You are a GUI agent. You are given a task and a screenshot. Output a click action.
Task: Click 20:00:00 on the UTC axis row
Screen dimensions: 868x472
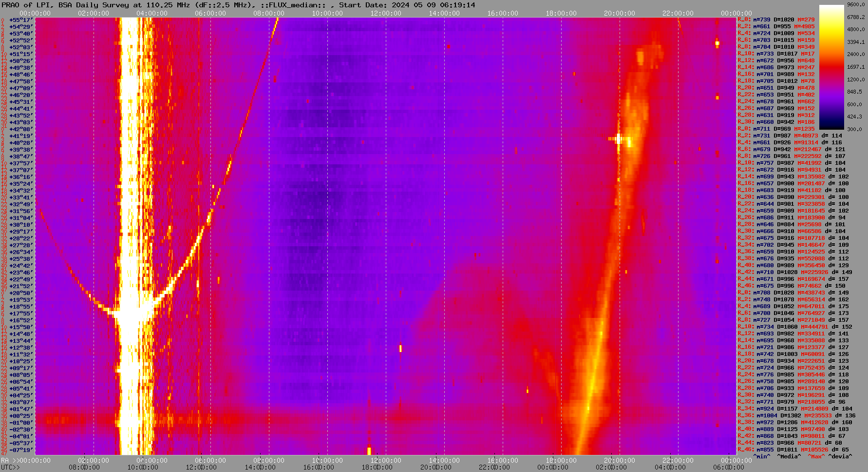pyautogui.click(x=436, y=467)
